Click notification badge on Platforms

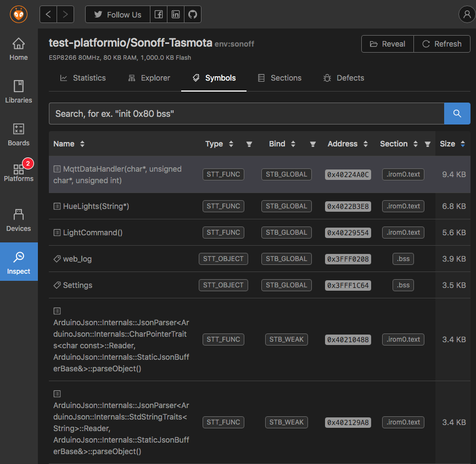28,163
